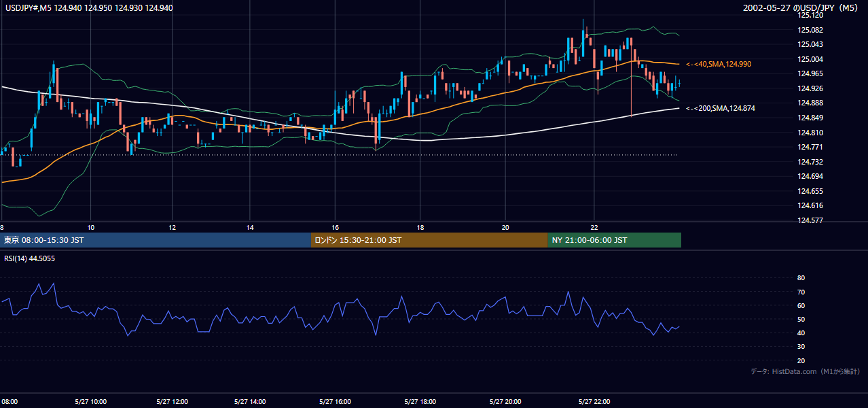Click the 5/27 20:00 date label
Screen dimensions: 868x408
[505, 401]
